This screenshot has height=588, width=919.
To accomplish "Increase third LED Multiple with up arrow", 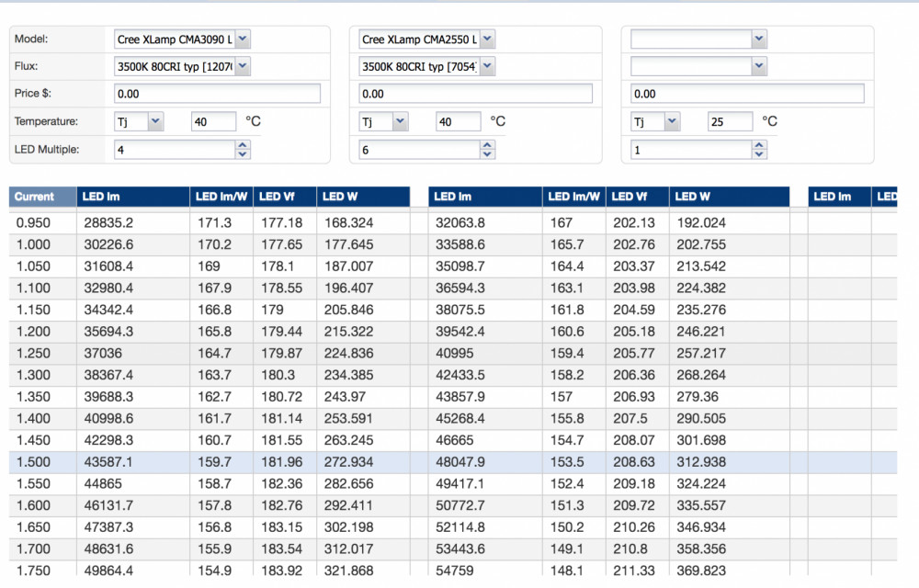I will [759, 144].
